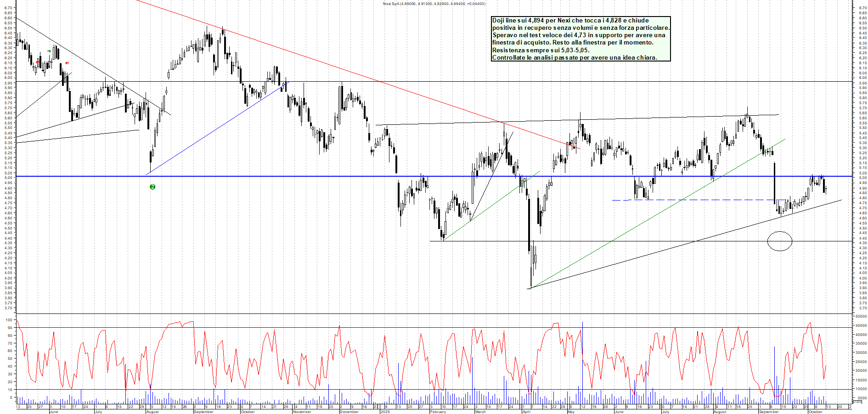868x414 pixels.
Task: Click the 'May' label on time axis
Action: [571, 412]
